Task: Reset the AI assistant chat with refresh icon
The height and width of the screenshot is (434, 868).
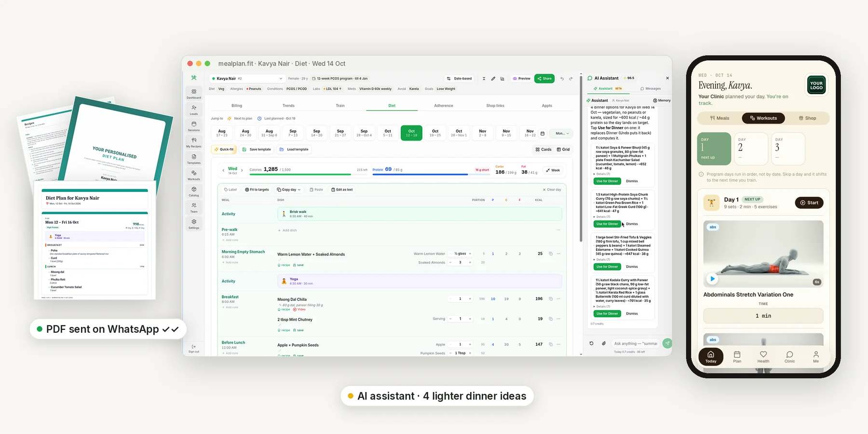Action: (x=592, y=343)
